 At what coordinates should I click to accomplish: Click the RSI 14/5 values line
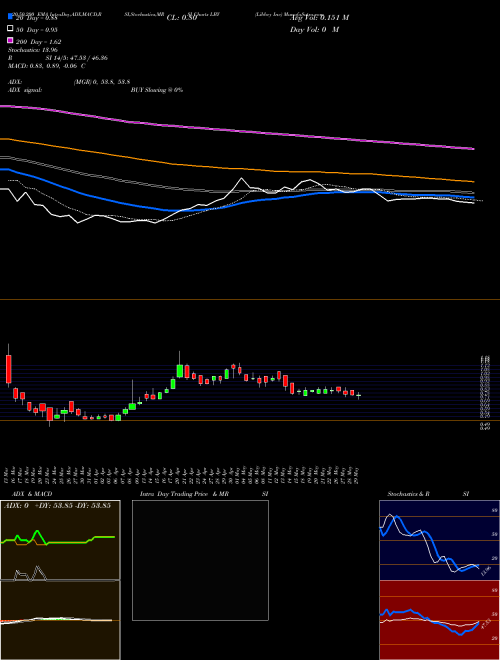(58, 58)
